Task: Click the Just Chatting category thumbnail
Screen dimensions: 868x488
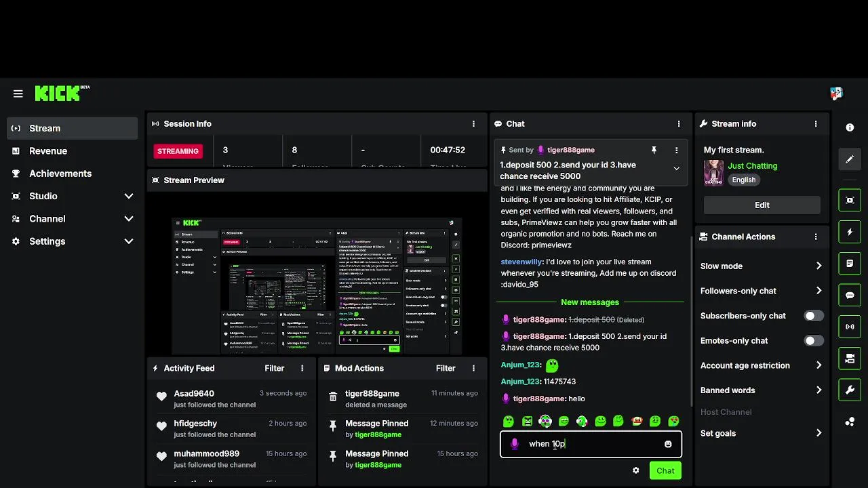Action: point(713,173)
